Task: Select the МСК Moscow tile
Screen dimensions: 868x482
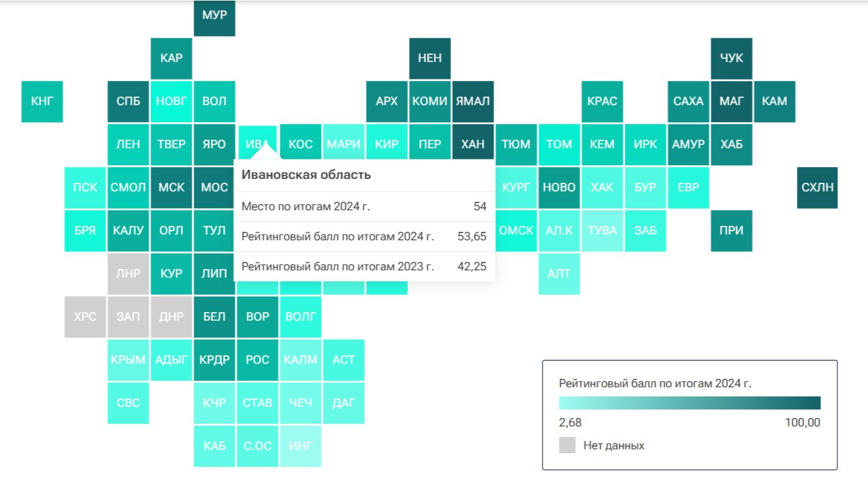Action: click(171, 187)
